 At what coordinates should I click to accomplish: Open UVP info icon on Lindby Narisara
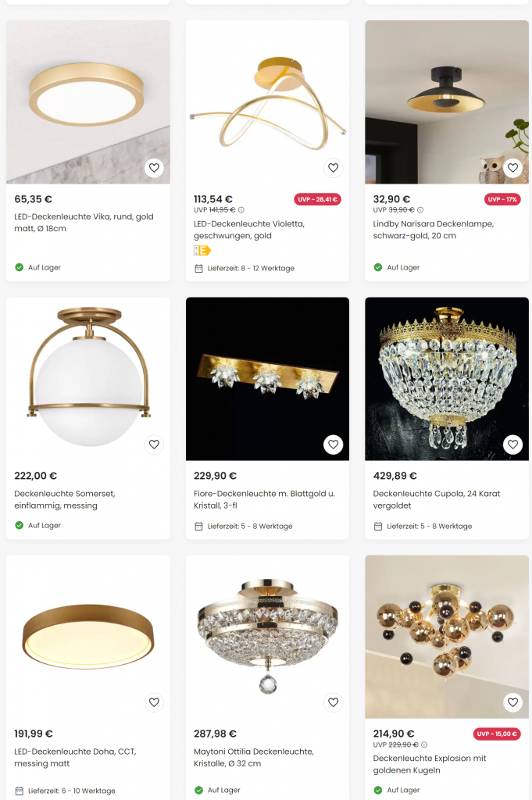[420, 210]
